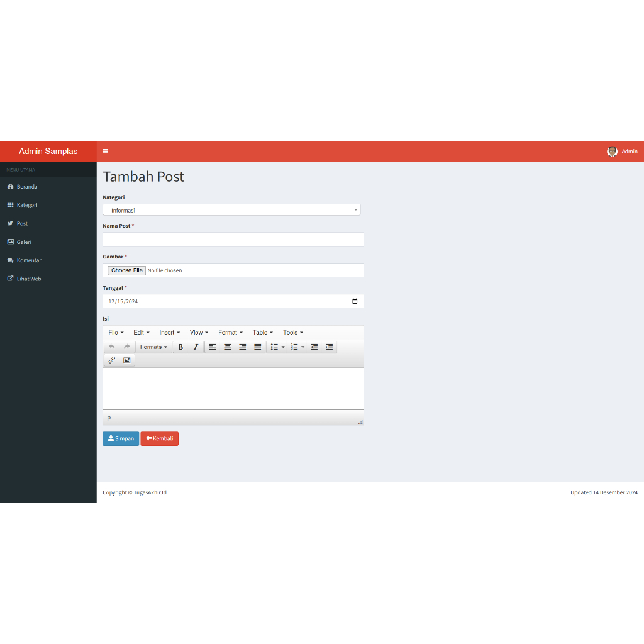This screenshot has height=644, width=644.
Task: Undo the last editor change
Action: pyautogui.click(x=112, y=347)
